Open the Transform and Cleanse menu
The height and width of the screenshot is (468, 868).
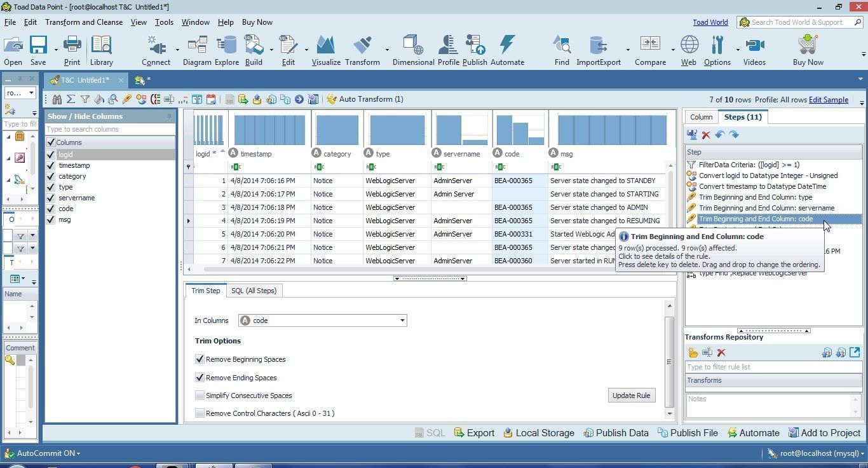(x=84, y=22)
